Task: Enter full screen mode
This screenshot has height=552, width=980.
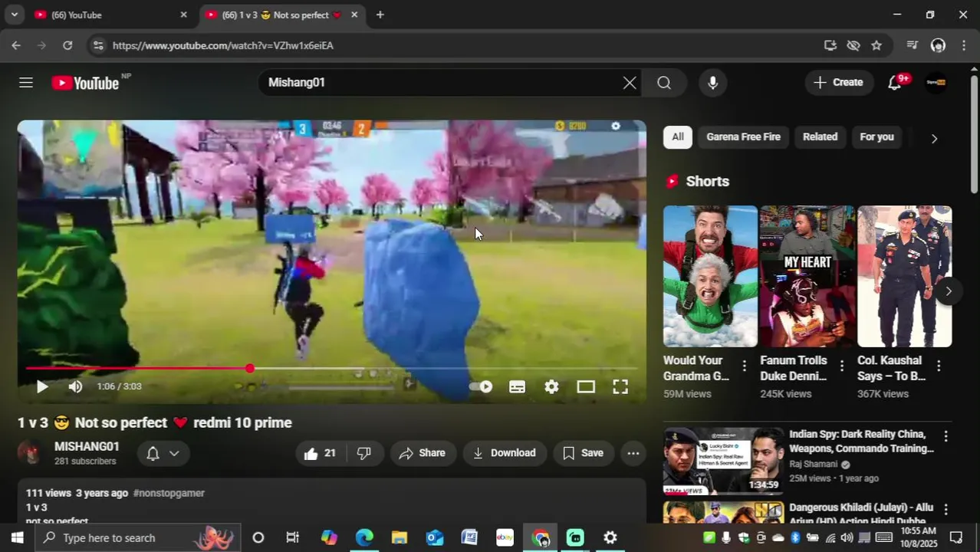Action: pos(620,386)
